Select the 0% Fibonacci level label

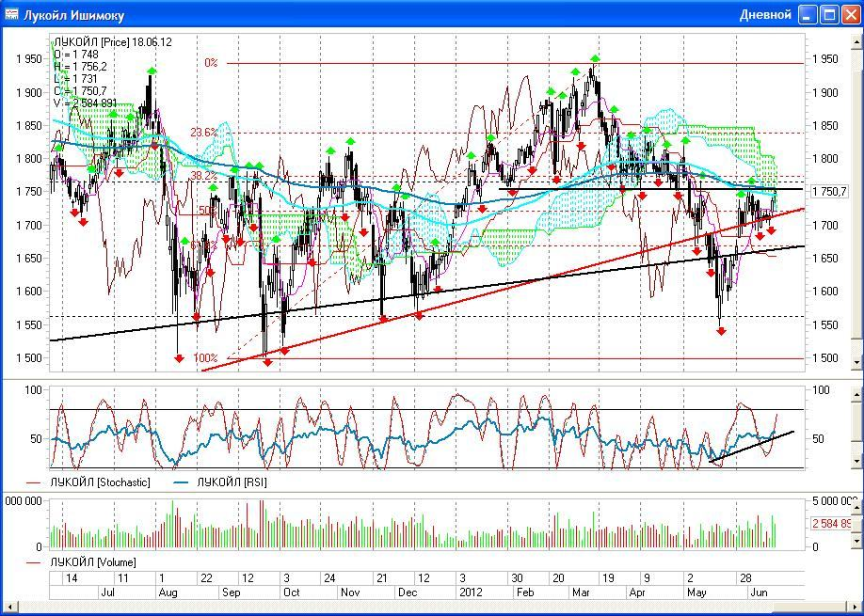tap(211, 63)
